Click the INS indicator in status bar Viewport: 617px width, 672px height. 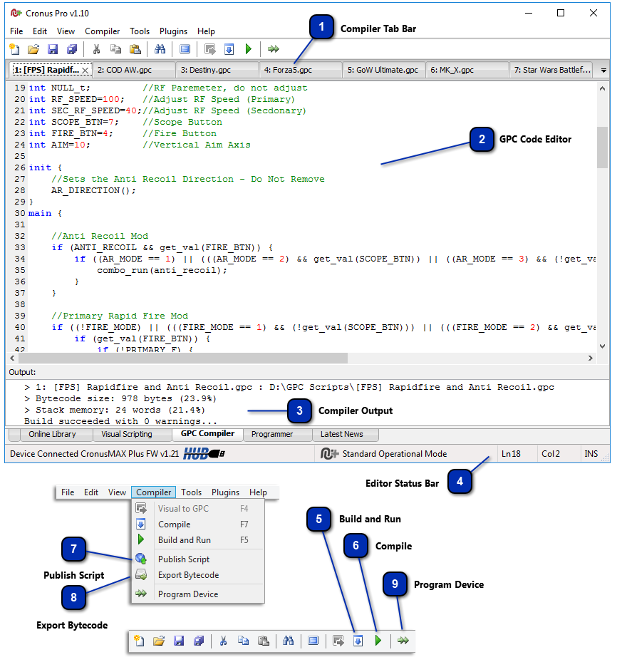click(591, 454)
